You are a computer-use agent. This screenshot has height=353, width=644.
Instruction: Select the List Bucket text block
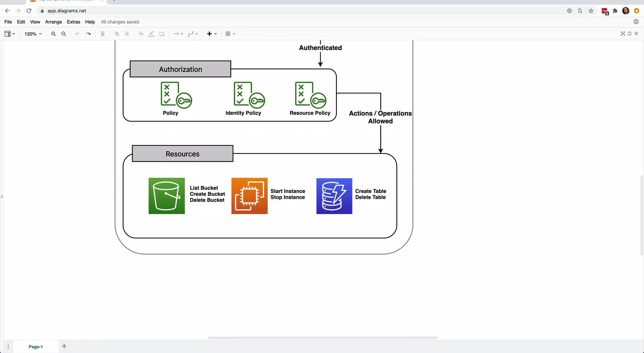click(x=207, y=194)
